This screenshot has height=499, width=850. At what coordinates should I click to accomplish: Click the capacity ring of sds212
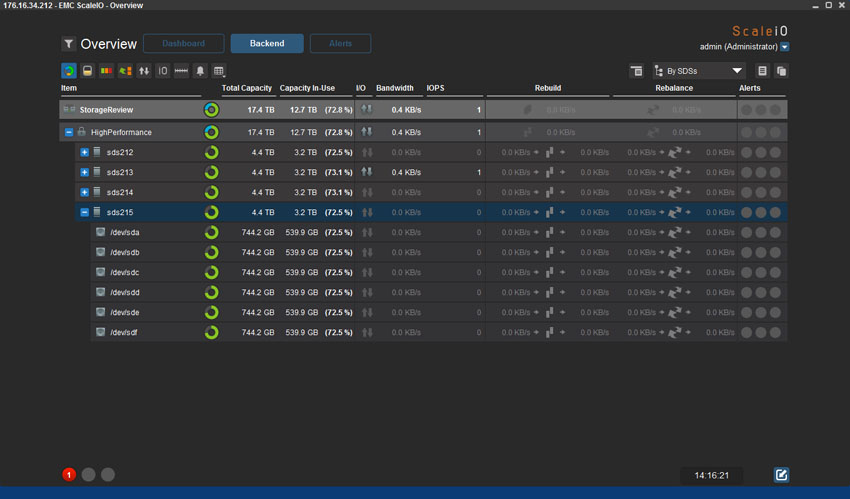211,152
